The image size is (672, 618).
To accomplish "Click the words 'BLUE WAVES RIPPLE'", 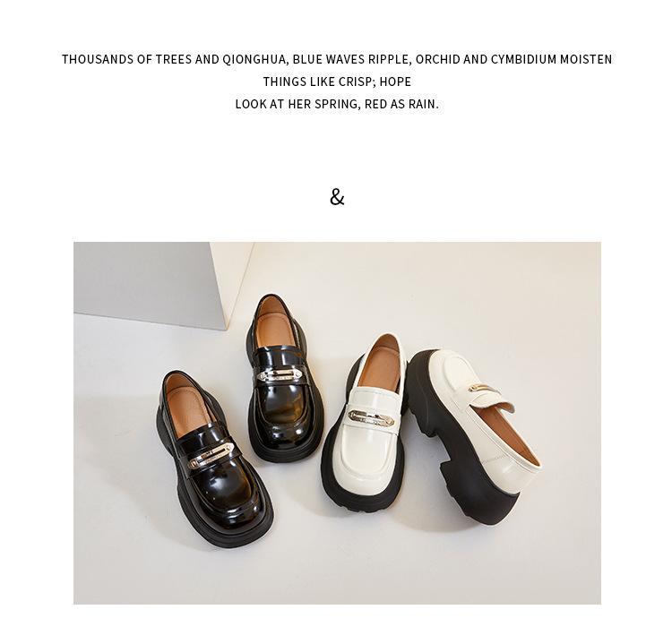I will click(x=349, y=59).
